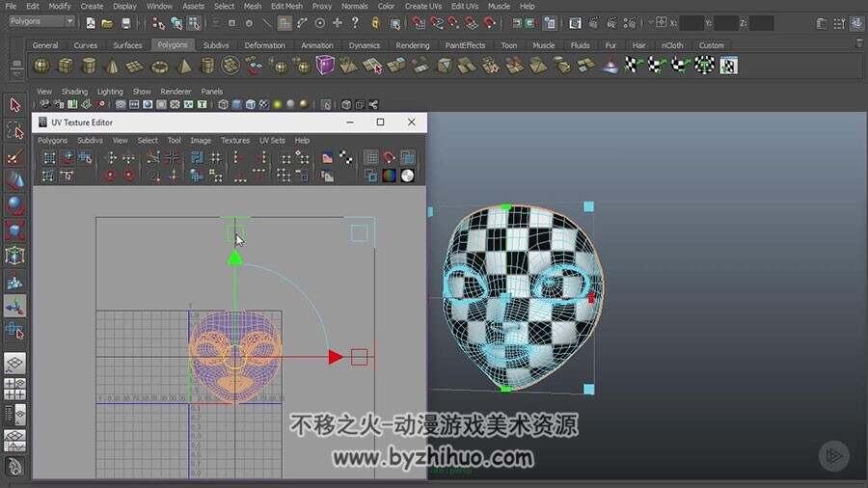Open UV Texture Editor UV Sets menu
The image size is (868, 488).
[272, 141]
